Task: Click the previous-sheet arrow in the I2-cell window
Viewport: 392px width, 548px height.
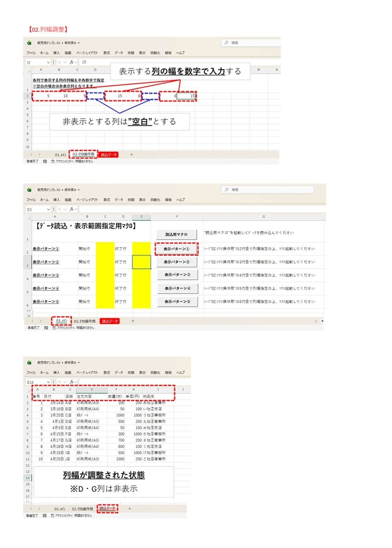Action: pyautogui.click(x=31, y=154)
